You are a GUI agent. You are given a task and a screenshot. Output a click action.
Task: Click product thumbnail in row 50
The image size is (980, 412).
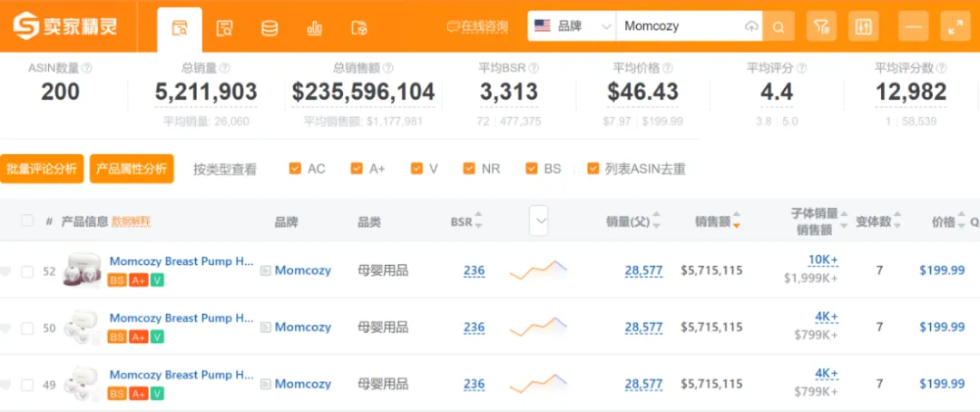82,327
